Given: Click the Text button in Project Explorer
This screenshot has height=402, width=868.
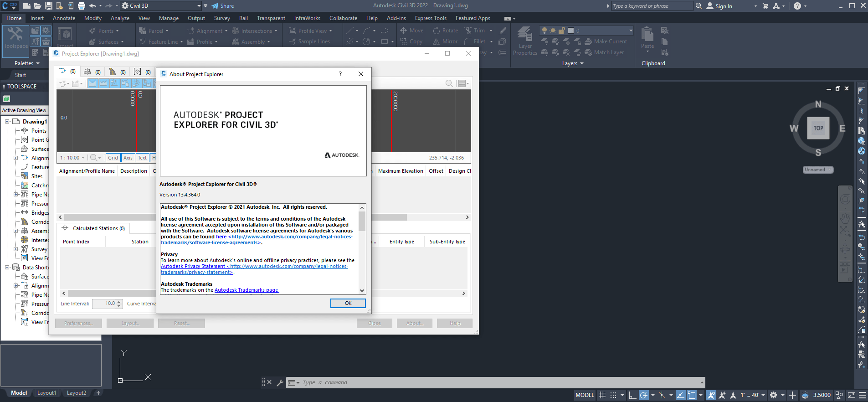Looking at the screenshot, I should 142,158.
